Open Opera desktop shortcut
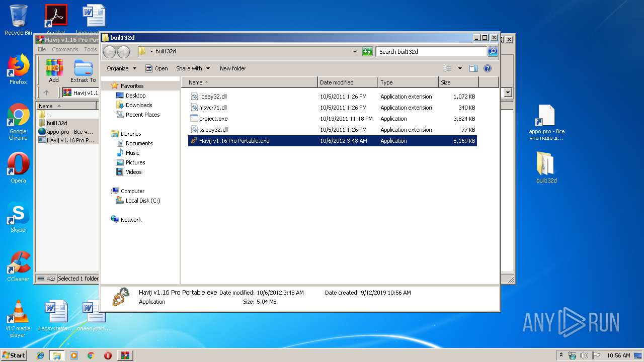The image size is (644, 362). point(18,168)
